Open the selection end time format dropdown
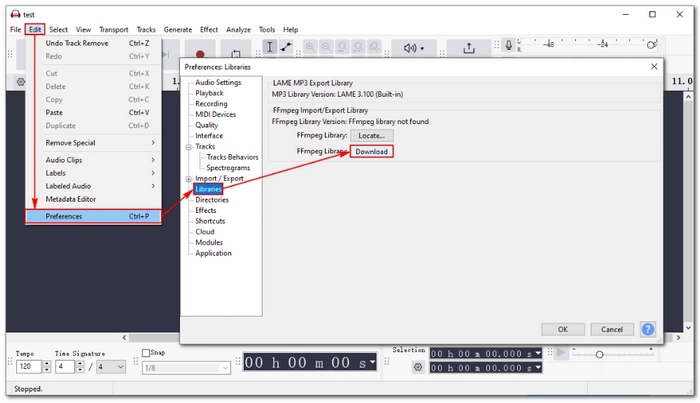 [538, 367]
